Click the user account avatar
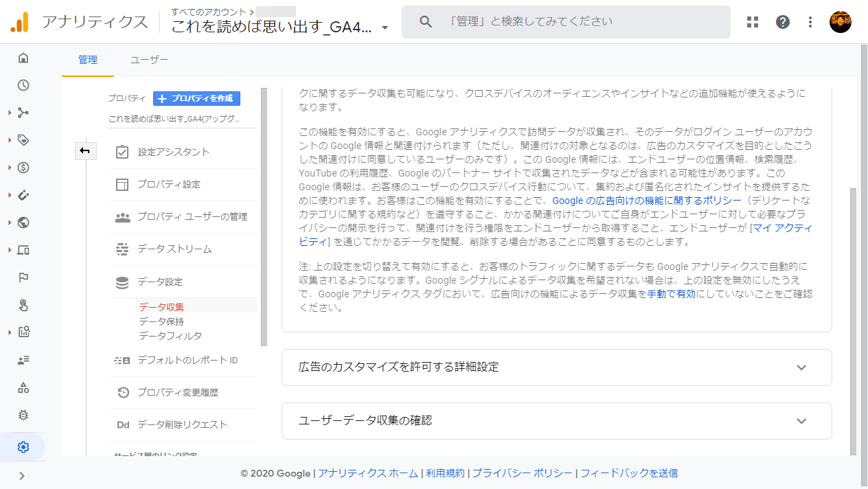The width and height of the screenshot is (868, 489). pos(841,22)
